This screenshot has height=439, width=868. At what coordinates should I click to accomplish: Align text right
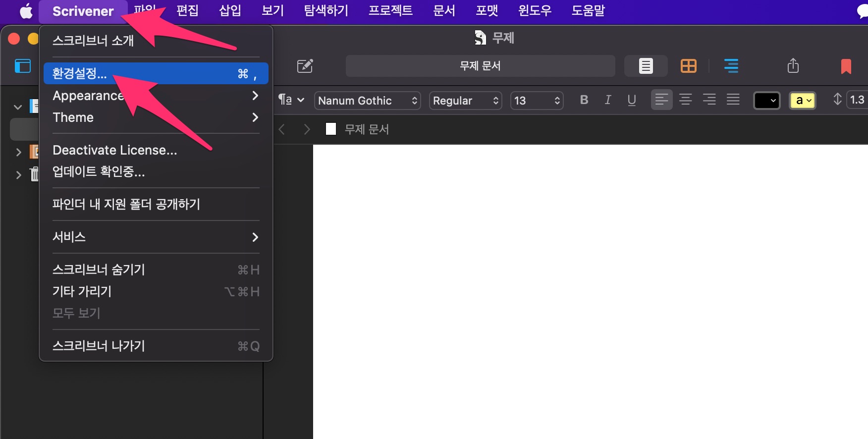pos(709,100)
